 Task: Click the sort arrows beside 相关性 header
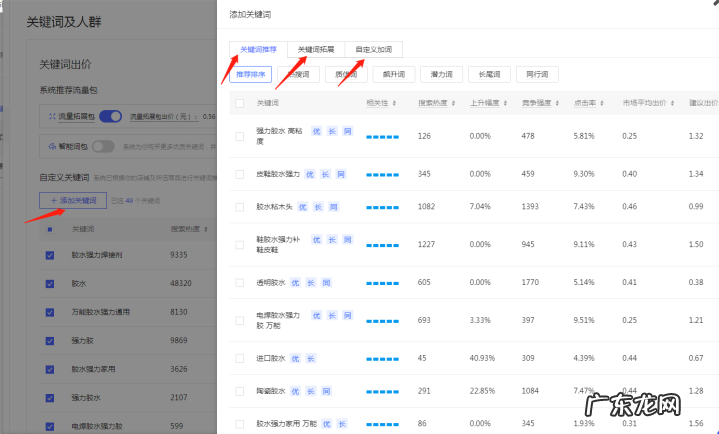394,103
